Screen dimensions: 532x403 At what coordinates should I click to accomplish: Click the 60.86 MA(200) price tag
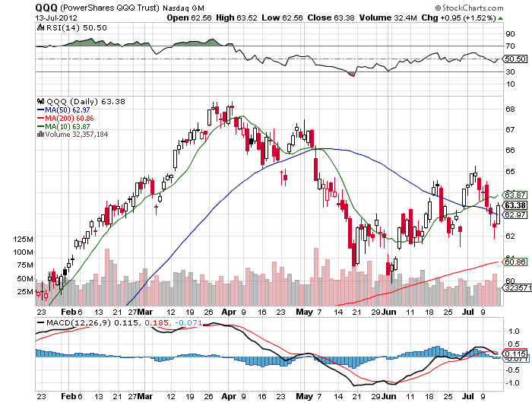515,262
